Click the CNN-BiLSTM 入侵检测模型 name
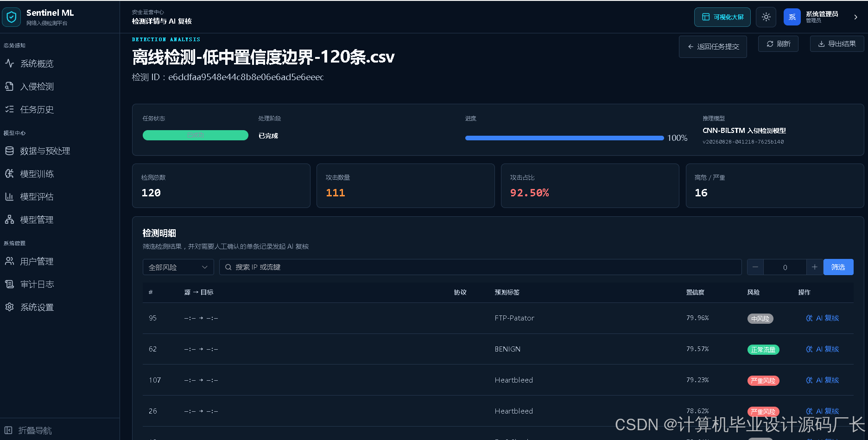The width and height of the screenshot is (868, 440). (744, 131)
